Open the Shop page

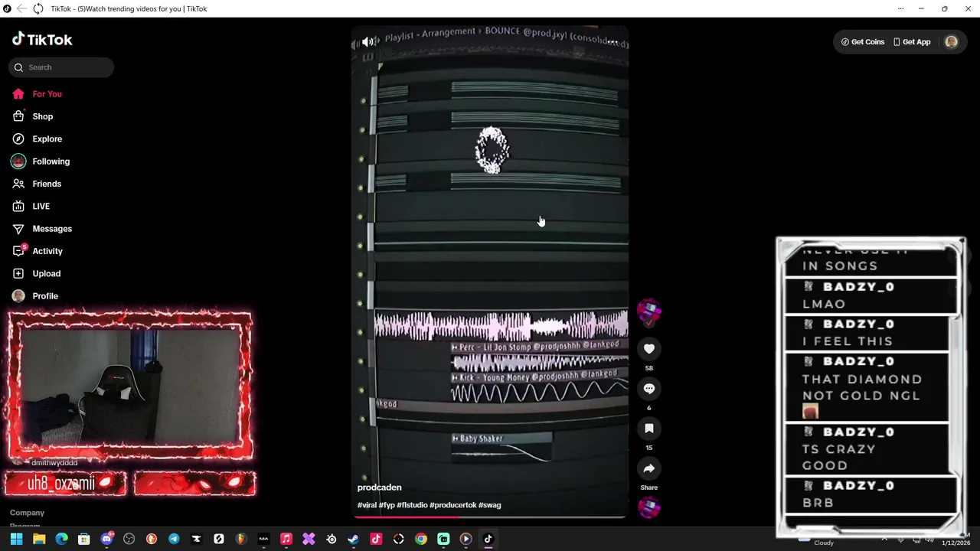click(x=43, y=116)
